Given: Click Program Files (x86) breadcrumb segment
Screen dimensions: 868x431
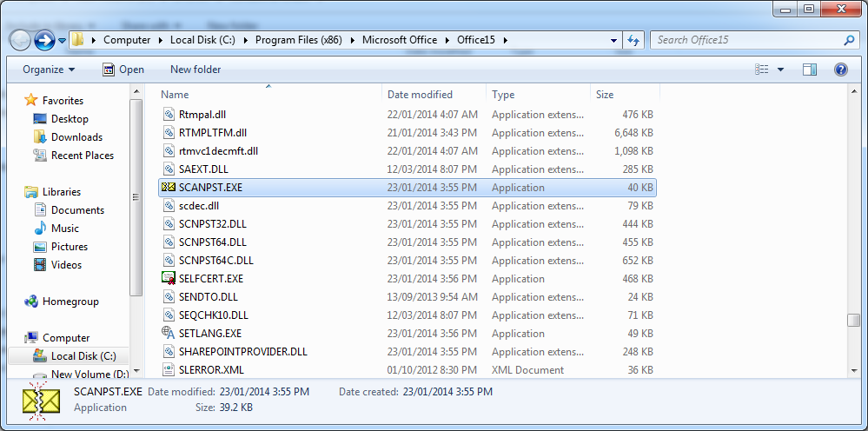Looking at the screenshot, I should click(299, 40).
